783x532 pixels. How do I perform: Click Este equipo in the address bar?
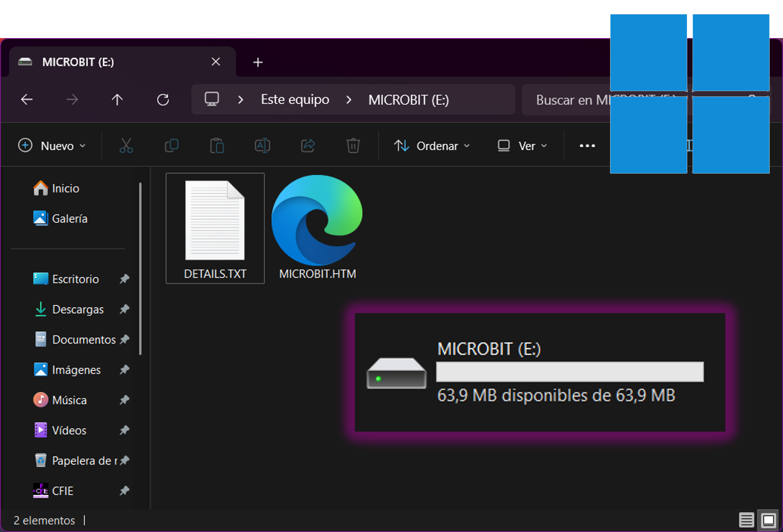pos(295,99)
